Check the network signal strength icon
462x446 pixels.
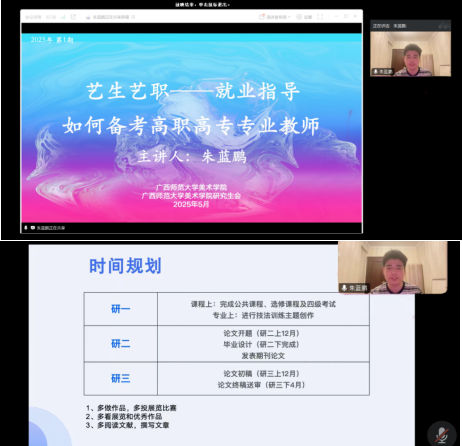[63, 17]
